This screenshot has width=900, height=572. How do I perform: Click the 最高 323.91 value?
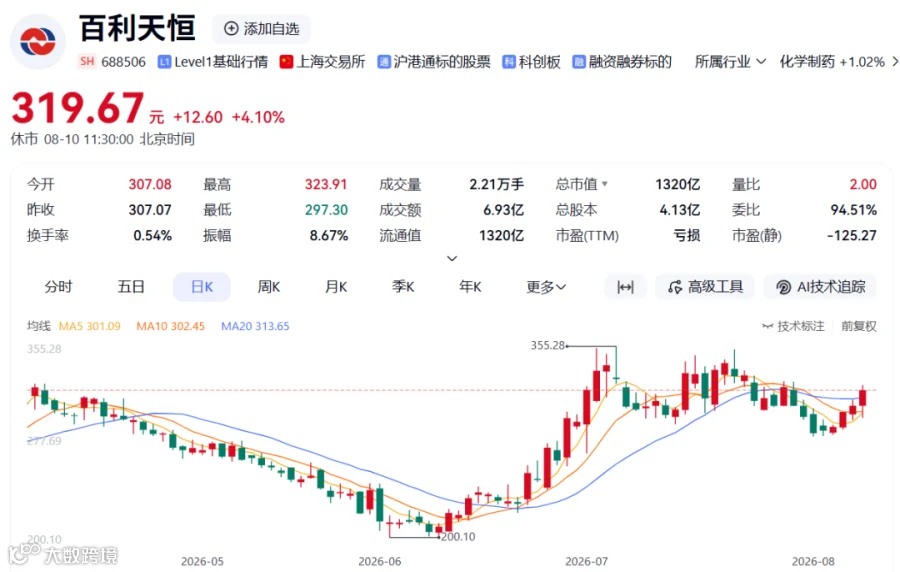[326, 184]
